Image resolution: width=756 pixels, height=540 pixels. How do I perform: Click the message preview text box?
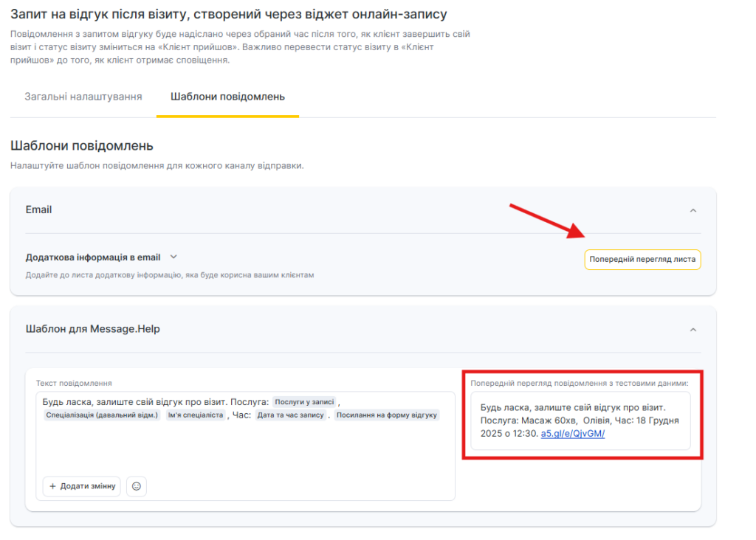[580, 420]
